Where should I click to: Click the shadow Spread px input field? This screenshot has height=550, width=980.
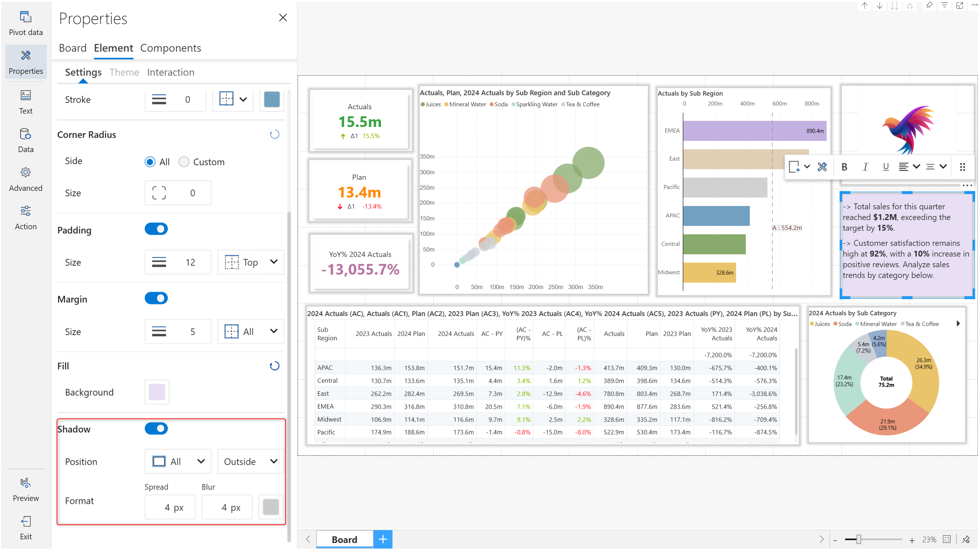[x=170, y=507]
